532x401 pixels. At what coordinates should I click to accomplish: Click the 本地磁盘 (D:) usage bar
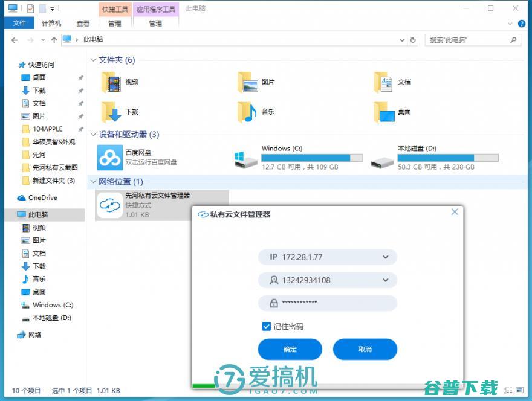[448, 158]
